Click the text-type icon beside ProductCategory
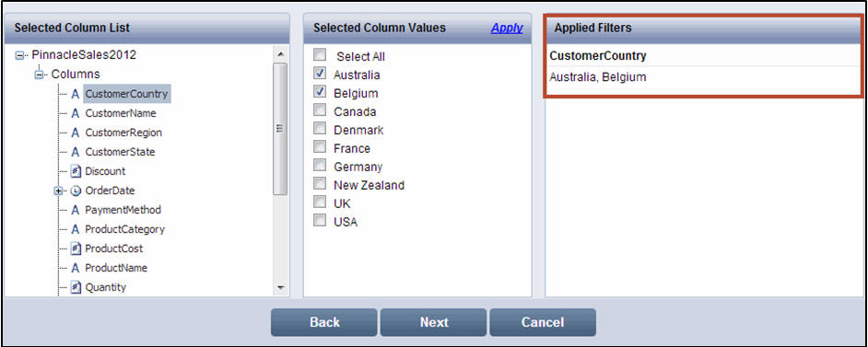 pyautogui.click(x=76, y=229)
